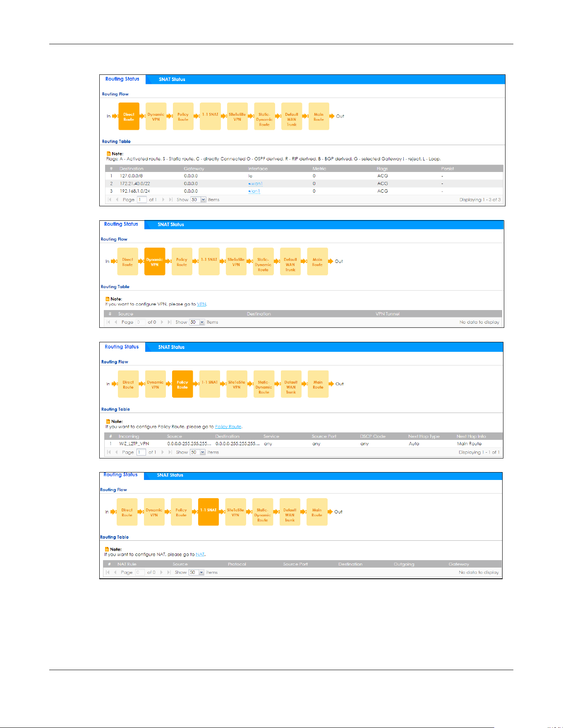The image size is (563, 728).
Task: Click note icon beside the Flags legend
Action: coord(108,154)
